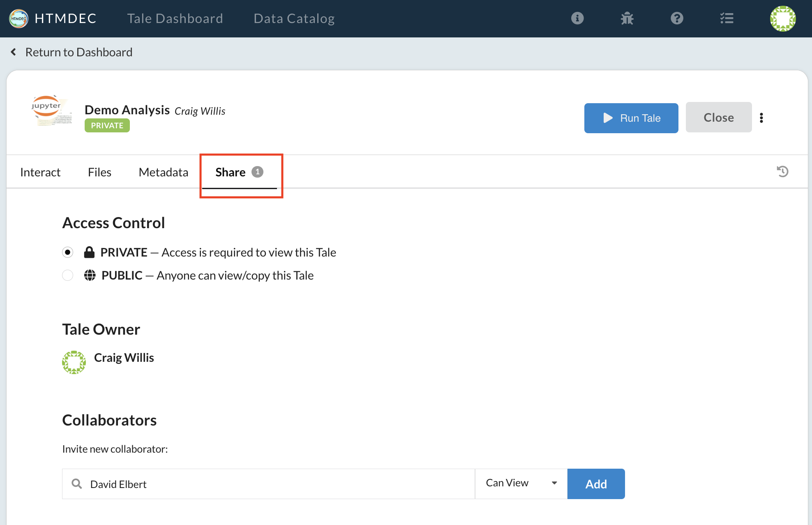This screenshot has width=812, height=525.
Task: Open version history clock icon
Action: 782,171
